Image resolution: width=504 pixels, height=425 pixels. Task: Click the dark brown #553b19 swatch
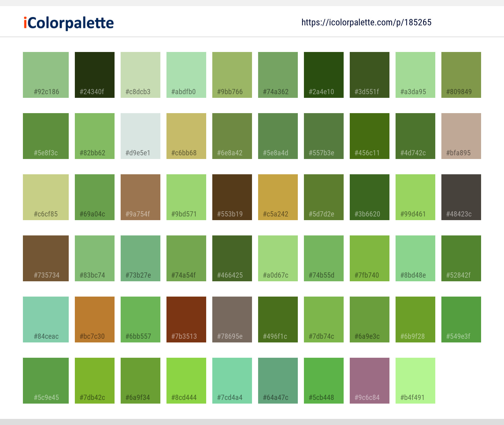[232, 197]
